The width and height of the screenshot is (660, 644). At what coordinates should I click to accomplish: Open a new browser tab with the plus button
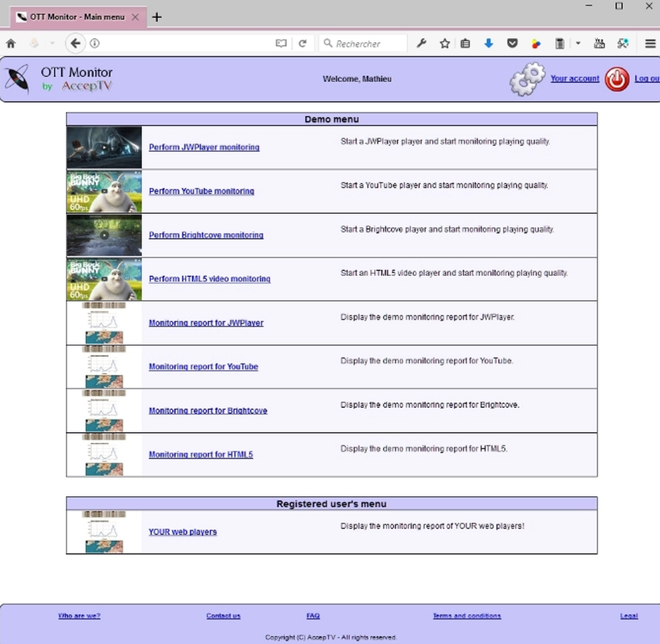point(156,16)
